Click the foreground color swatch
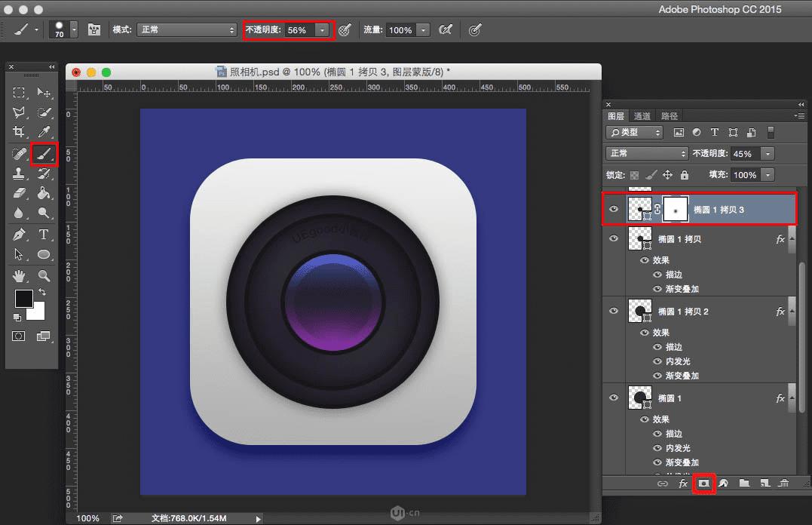Viewport: 812px width, 525px height. [x=23, y=298]
